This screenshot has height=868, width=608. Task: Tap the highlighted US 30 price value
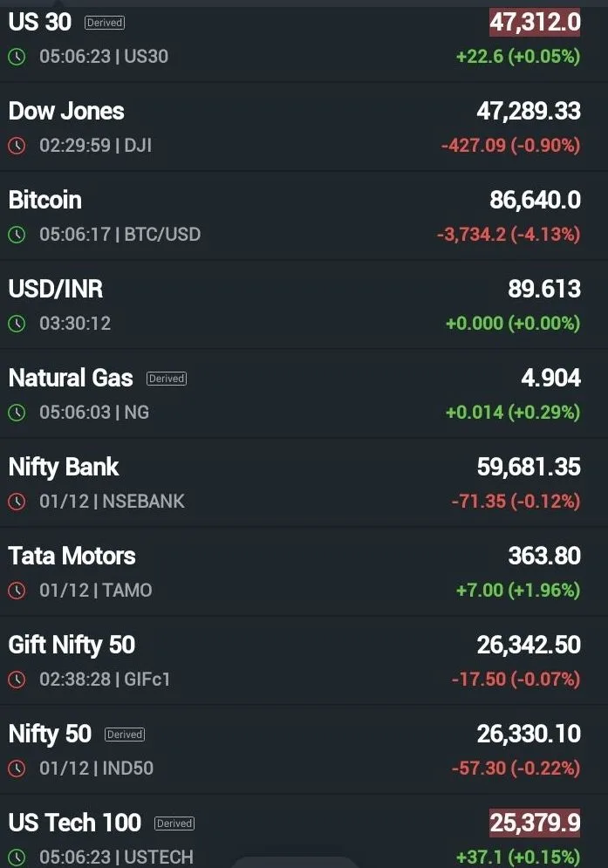tap(533, 23)
